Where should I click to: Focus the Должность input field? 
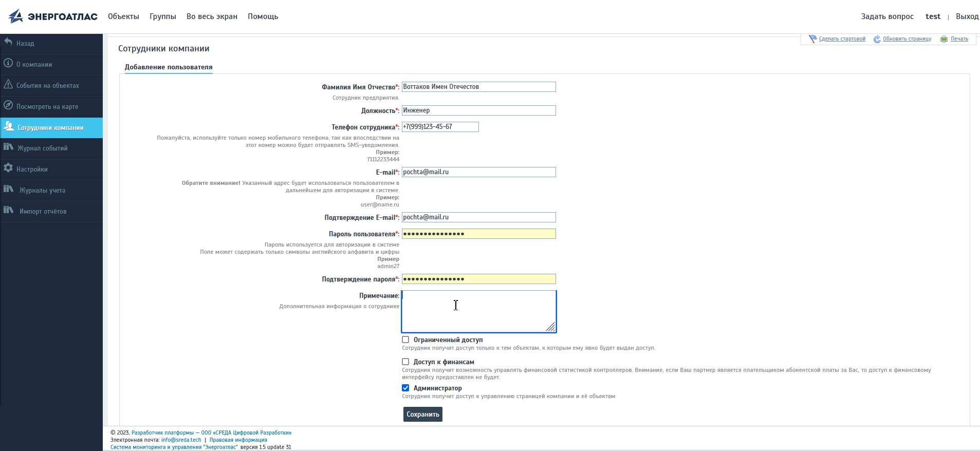coord(478,110)
